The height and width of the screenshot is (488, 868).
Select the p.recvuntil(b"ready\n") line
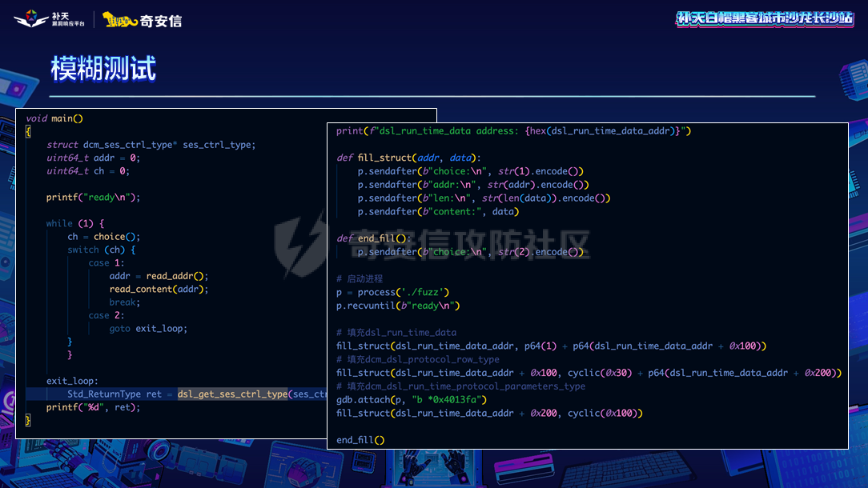pos(398,306)
